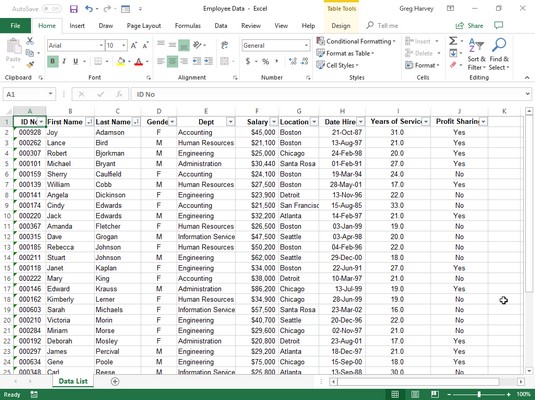The height and width of the screenshot is (400, 535).
Task: Open Find & Select magnifier
Action: [x=499, y=54]
